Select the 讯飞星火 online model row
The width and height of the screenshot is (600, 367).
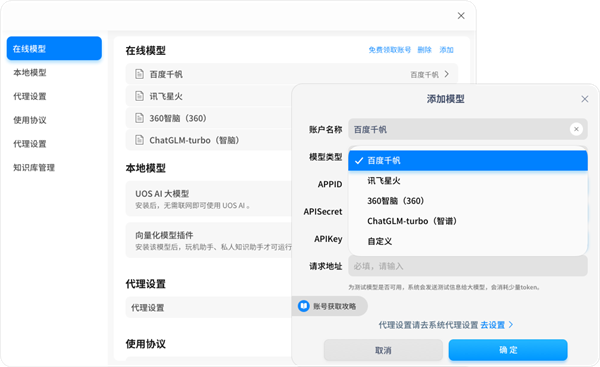click(209, 96)
